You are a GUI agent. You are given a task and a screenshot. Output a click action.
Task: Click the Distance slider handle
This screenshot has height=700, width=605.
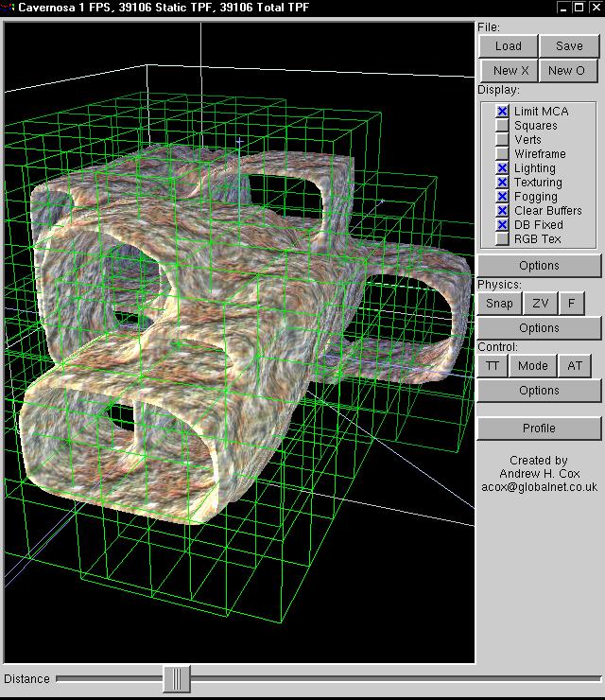click(x=176, y=678)
